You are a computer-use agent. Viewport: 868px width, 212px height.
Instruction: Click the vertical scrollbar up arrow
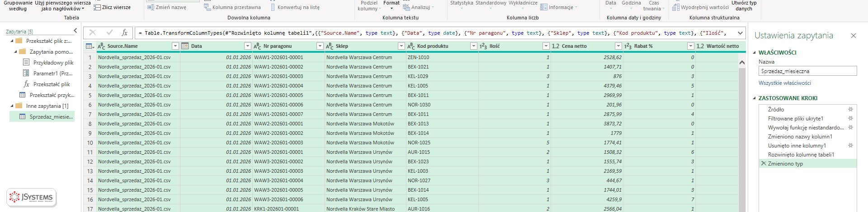(x=742, y=62)
